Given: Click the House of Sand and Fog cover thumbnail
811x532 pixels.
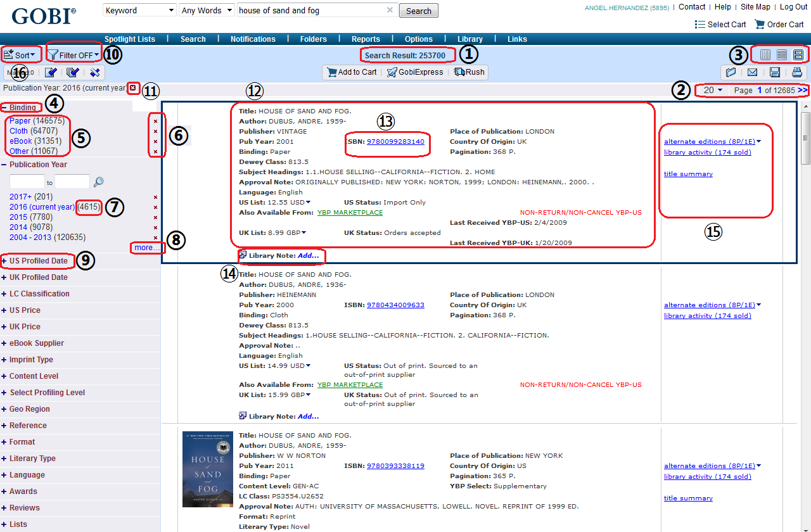Looking at the screenshot, I should click(x=208, y=469).
